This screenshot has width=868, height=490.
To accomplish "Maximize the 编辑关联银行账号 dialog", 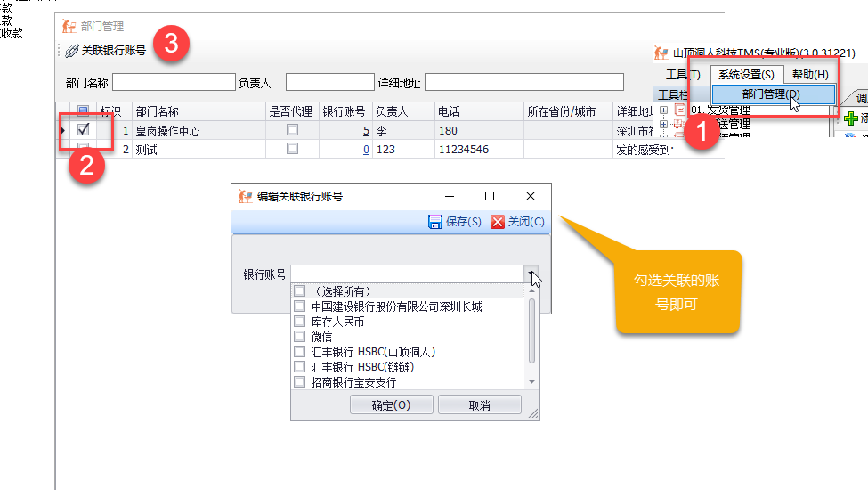I will click(489, 196).
